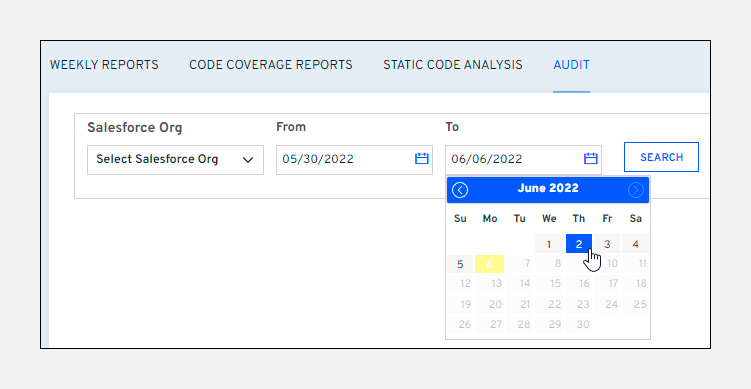Click disabled date 13 in calendar

click(489, 284)
